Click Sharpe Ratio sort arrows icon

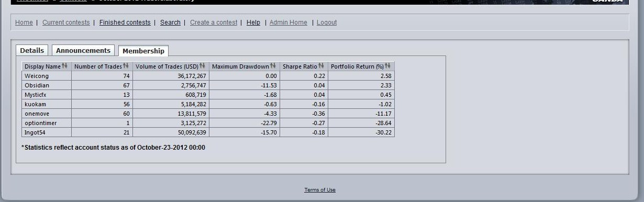(321, 66)
